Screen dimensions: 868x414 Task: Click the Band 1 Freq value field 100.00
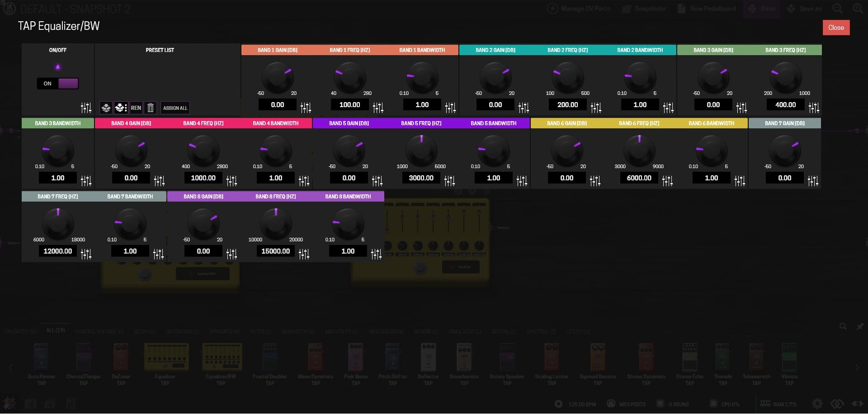click(350, 105)
